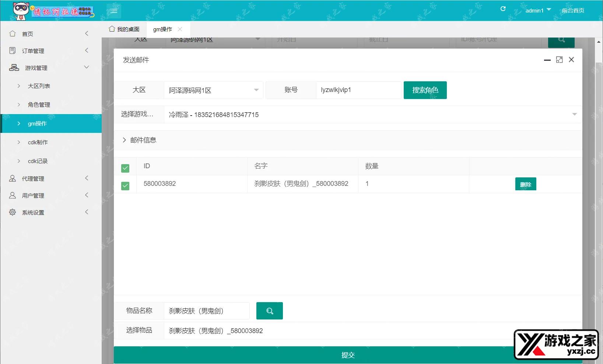
Task: Open the game character selection dropdown
Action: pos(373,114)
